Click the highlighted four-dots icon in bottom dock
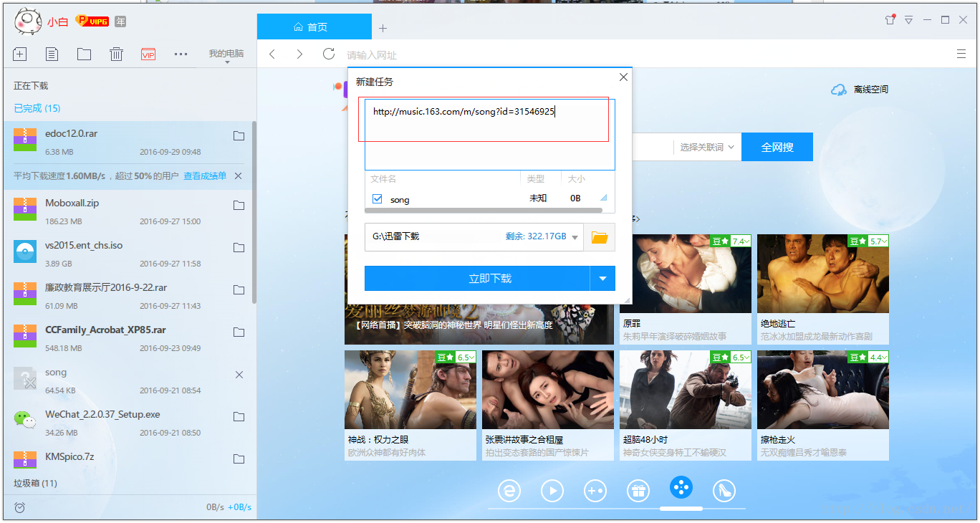The width and height of the screenshot is (980, 523). [x=681, y=488]
